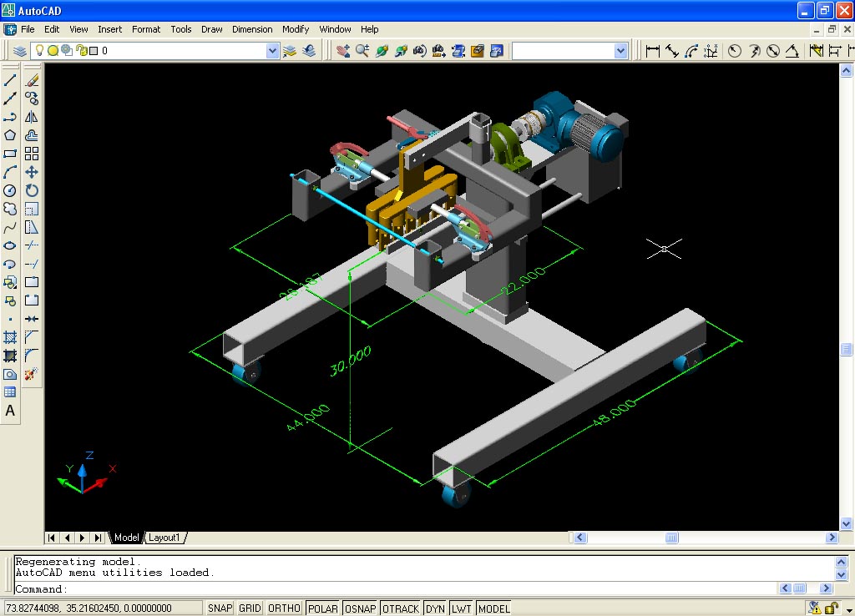Toggle SNAP mode on

[x=220, y=608]
